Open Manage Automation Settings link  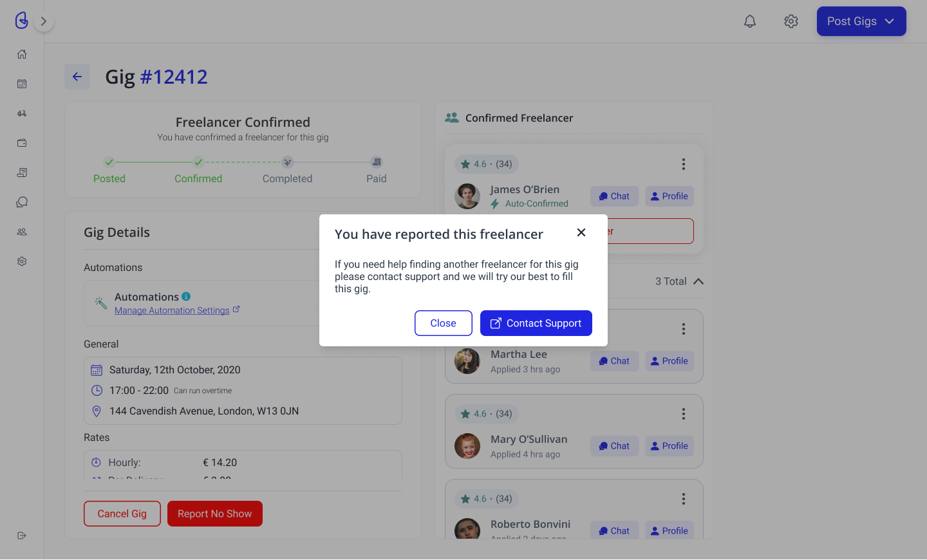coord(172,310)
